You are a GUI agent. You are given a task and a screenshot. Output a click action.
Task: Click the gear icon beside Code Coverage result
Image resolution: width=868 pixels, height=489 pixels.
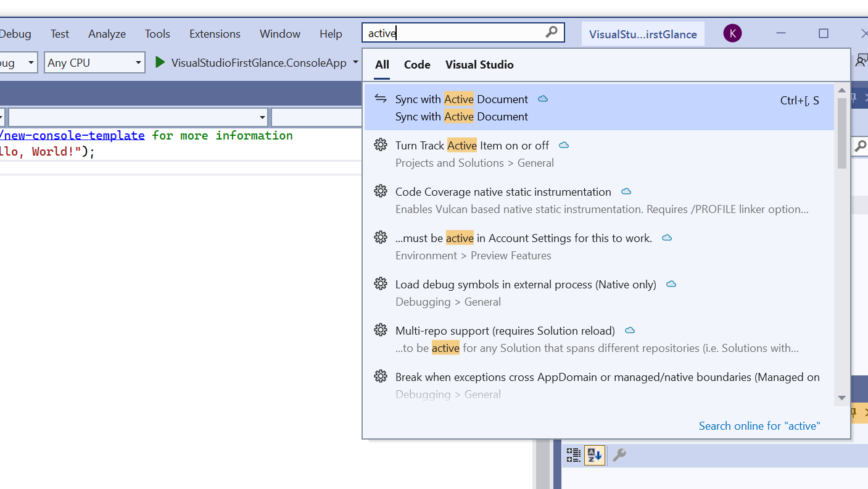point(381,191)
